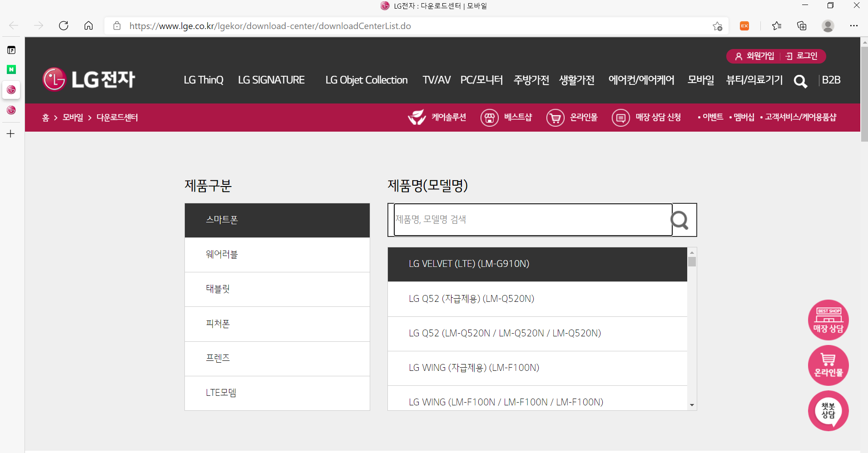Screen dimensions: 868x453
Task: Select LG WING (자급제용) (LM-F100N)
Action: 537,368
